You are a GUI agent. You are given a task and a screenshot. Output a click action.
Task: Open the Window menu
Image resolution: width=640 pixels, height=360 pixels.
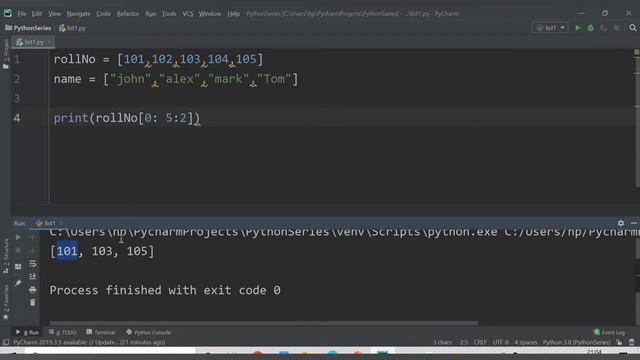(209, 13)
